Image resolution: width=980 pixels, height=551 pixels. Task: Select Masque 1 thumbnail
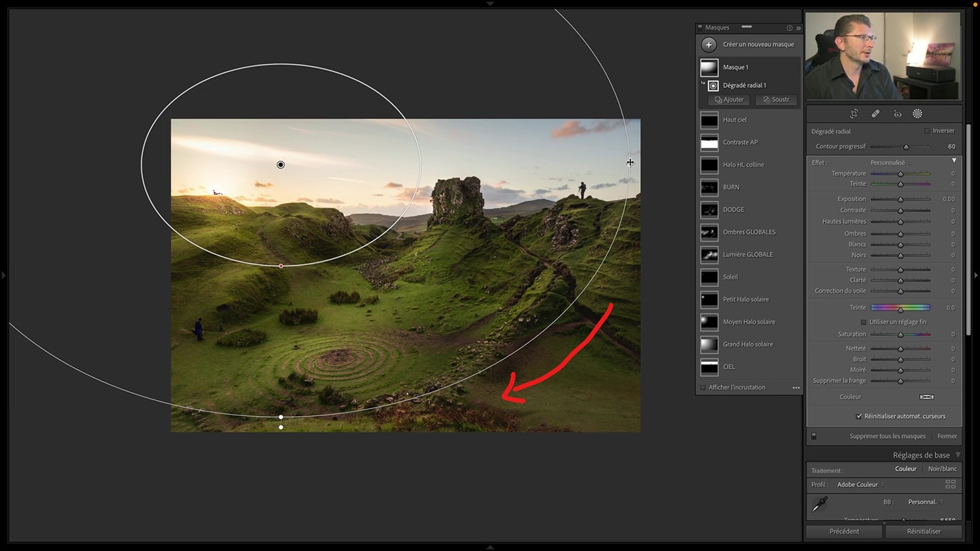pos(709,67)
